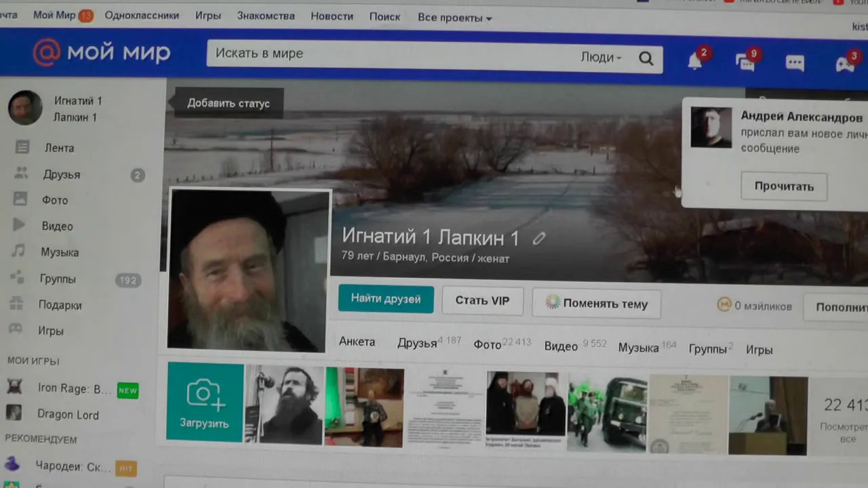Switch to the Игры profile tab
The width and height of the screenshot is (868, 488).
coord(759,350)
